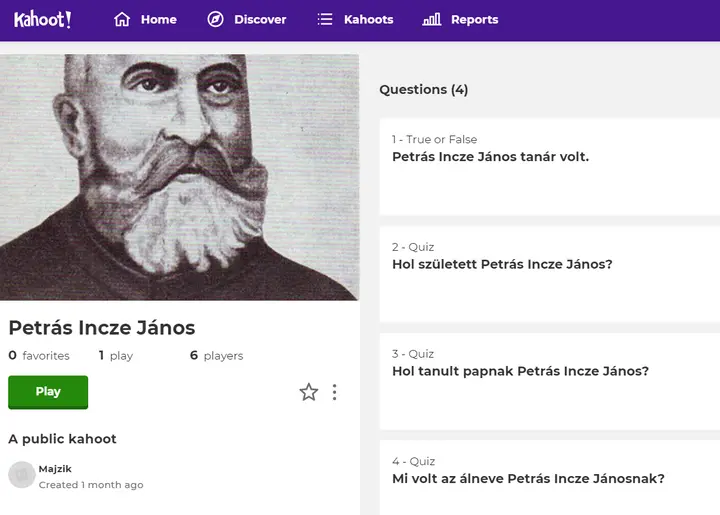
Task: Click the Reports bar chart icon
Action: pyautogui.click(x=432, y=19)
